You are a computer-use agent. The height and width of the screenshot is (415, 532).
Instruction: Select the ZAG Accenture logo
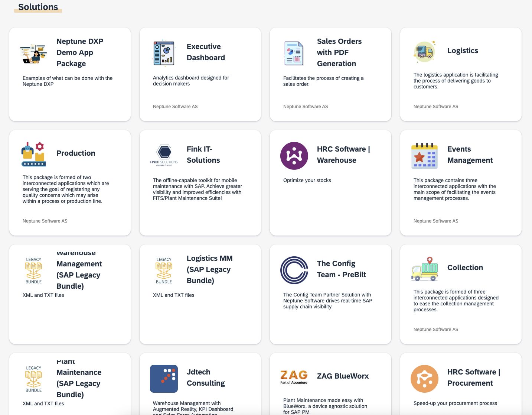294,377
